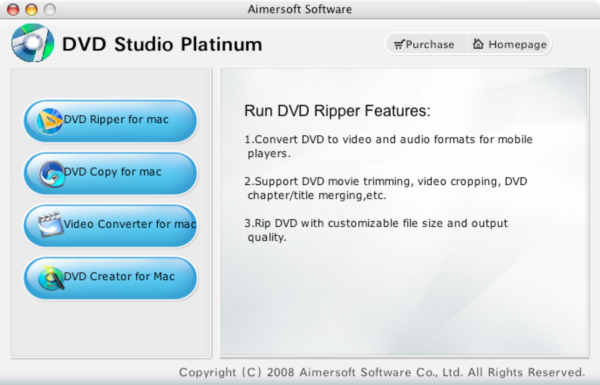600x385 pixels.
Task: Close the Aimersoft Software window
Action: 13,9
